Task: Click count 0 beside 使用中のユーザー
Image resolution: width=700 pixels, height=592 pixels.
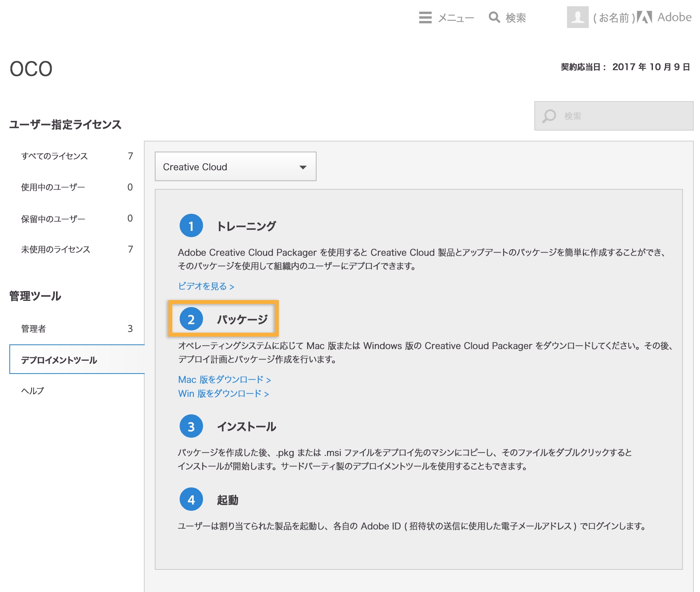Action: 130,187
